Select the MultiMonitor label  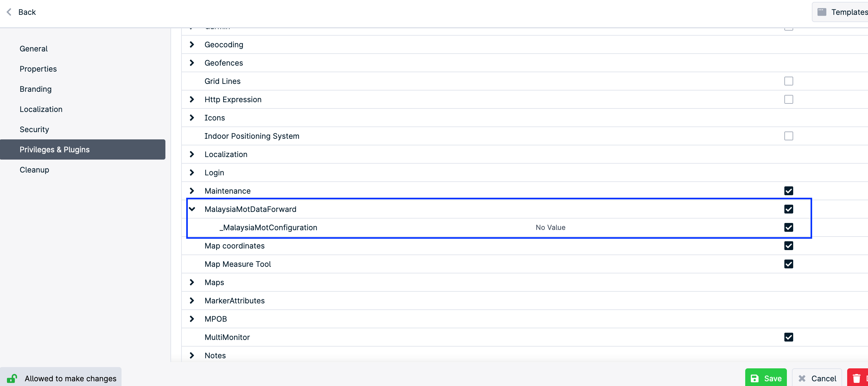click(x=227, y=337)
